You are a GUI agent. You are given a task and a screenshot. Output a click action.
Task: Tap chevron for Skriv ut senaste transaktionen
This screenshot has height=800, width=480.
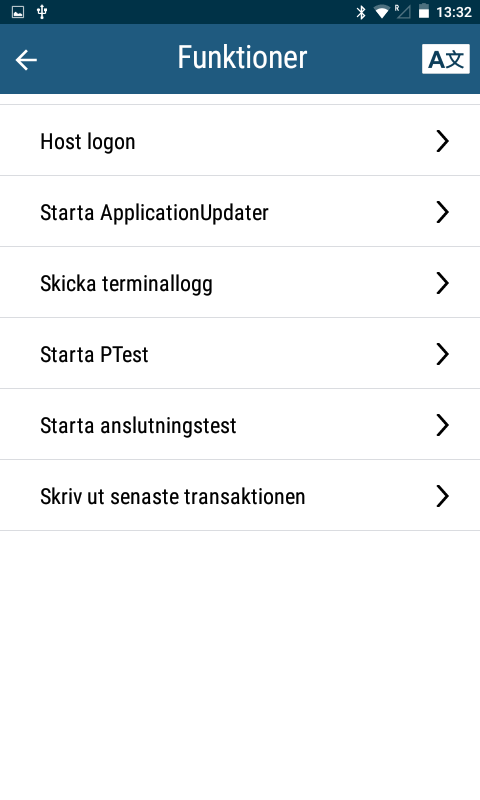(442, 495)
